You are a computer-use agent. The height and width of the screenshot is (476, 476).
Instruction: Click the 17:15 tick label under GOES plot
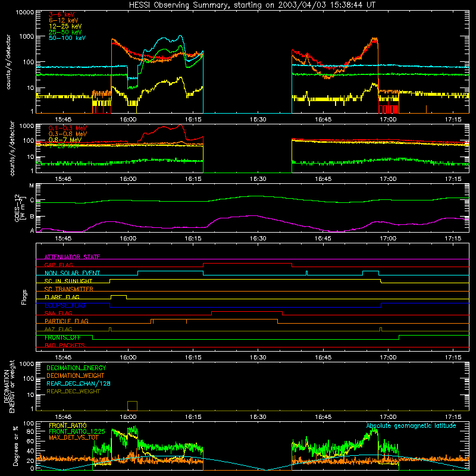[x=453, y=239]
